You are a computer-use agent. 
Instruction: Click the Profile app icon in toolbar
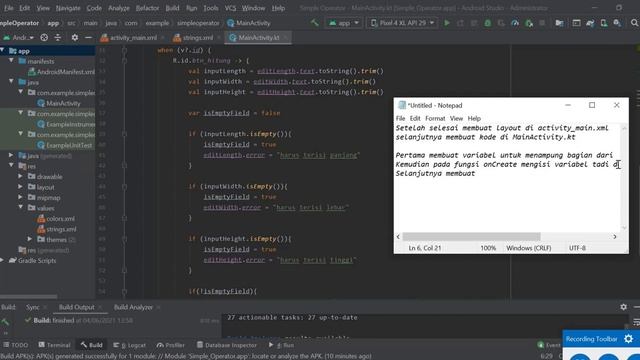tap(515, 23)
